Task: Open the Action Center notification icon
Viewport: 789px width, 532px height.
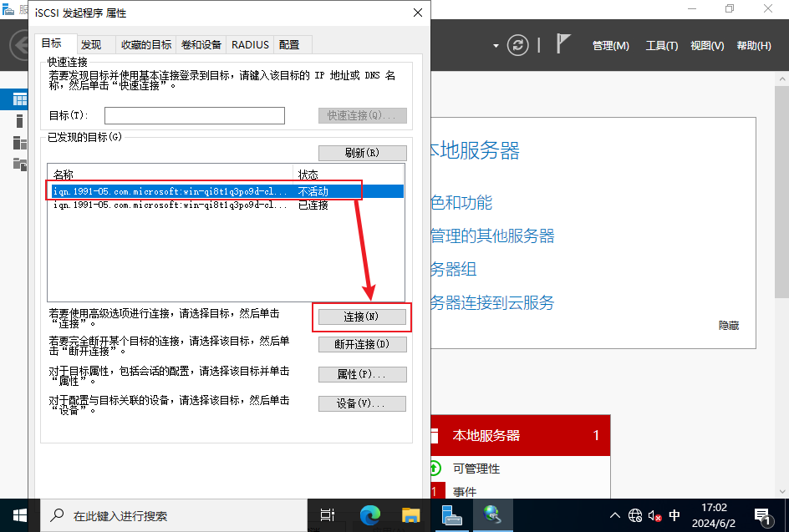Action: coord(762,515)
